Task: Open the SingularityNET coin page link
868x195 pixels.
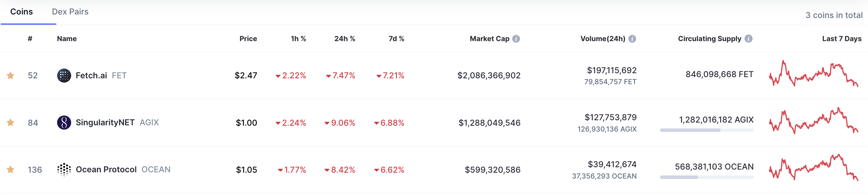Action: [x=105, y=123]
